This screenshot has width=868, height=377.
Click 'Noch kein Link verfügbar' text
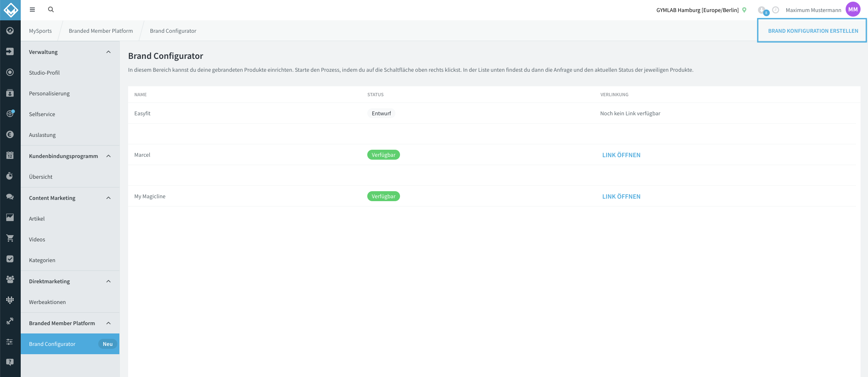click(630, 113)
